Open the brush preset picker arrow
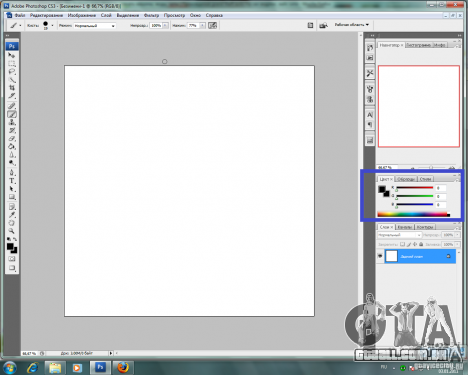Viewport: 468px width, 375px height. pos(52,25)
